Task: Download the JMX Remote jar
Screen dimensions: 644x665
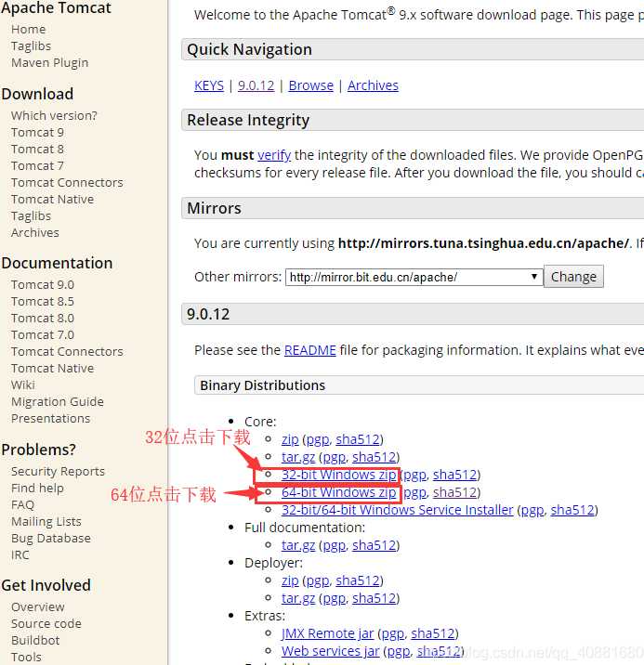Action: (x=327, y=633)
